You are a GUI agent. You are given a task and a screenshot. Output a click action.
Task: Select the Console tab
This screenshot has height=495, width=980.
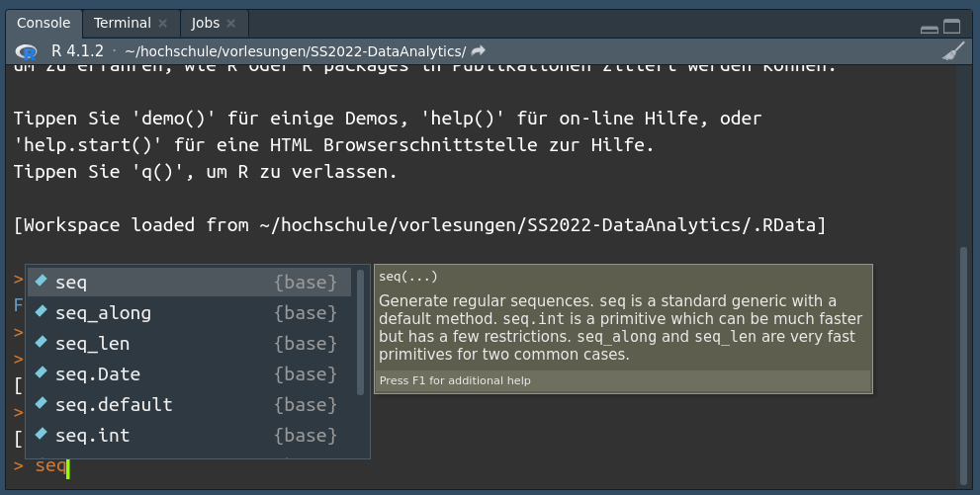pyautogui.click(x=44, y=23)
